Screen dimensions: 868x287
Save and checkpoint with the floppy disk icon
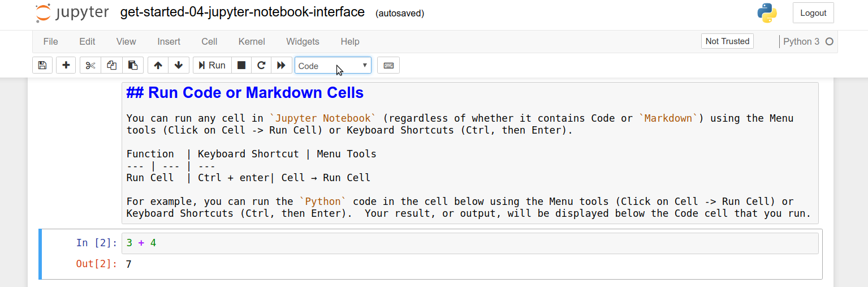pos(42,65)
